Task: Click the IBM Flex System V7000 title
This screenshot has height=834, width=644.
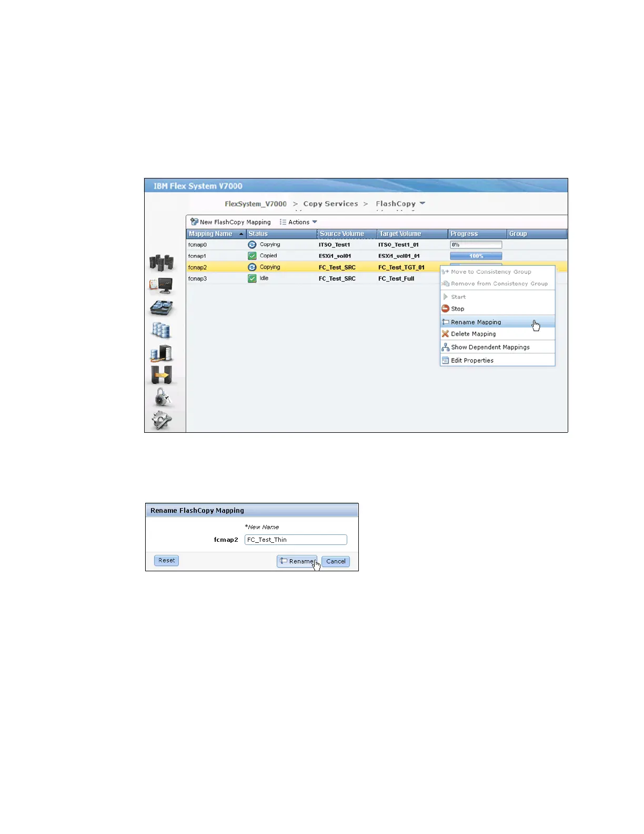Action: (x=198, y=186)
